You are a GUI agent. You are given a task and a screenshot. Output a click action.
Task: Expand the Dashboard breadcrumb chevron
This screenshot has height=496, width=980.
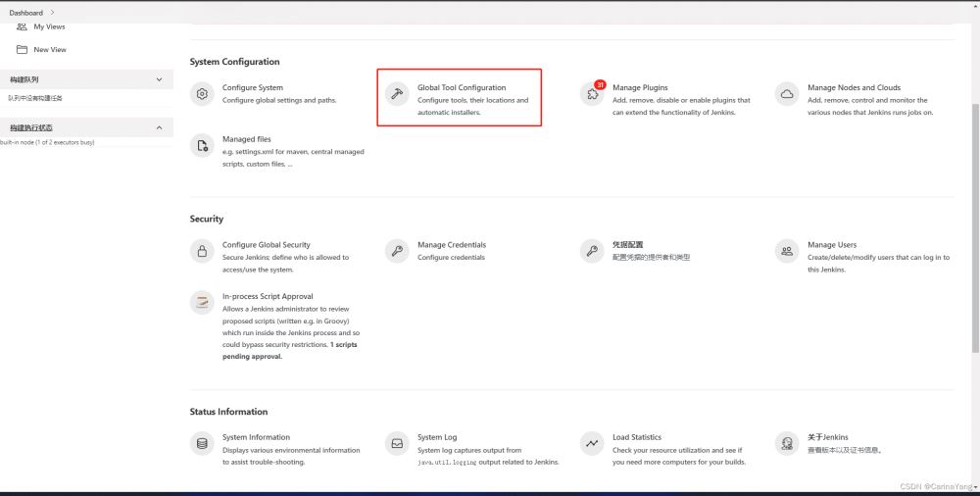[52, 12]
